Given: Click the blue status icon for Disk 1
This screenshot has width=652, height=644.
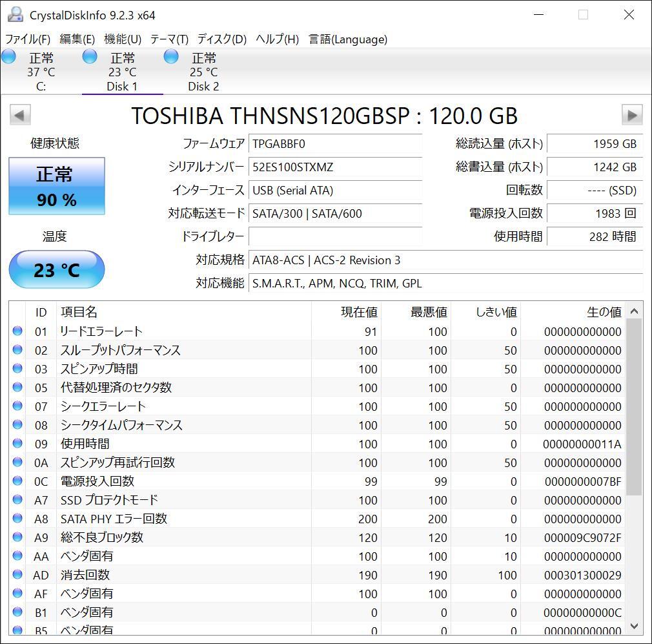Looking at the screenshot, I should [89, 56].
